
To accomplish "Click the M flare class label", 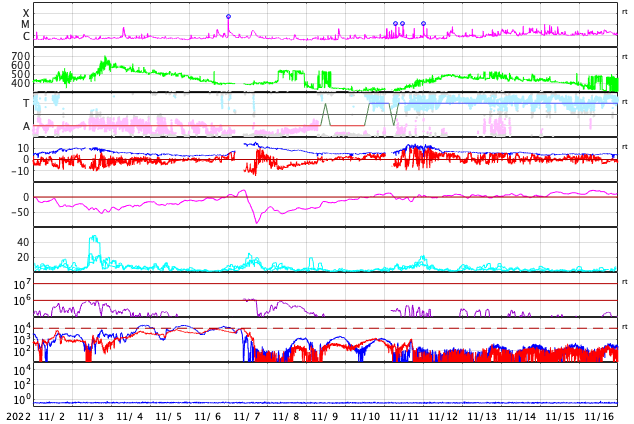I will pos(26,25).
